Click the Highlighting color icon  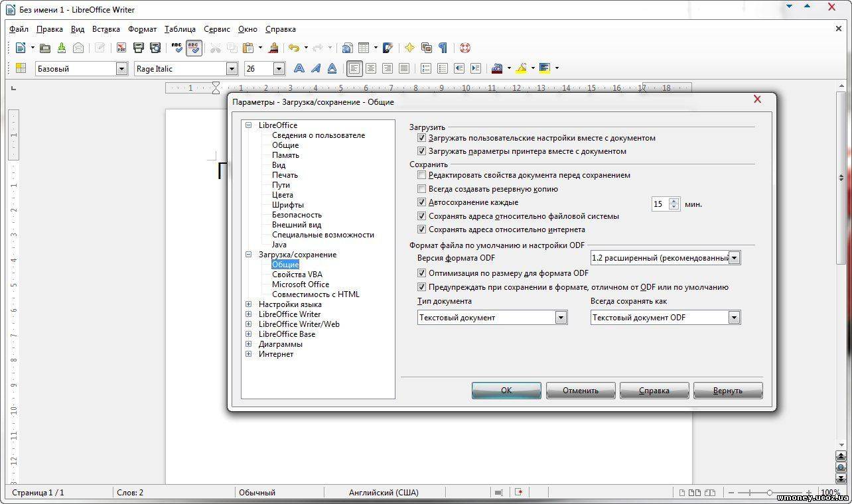(x=521, y=68)
